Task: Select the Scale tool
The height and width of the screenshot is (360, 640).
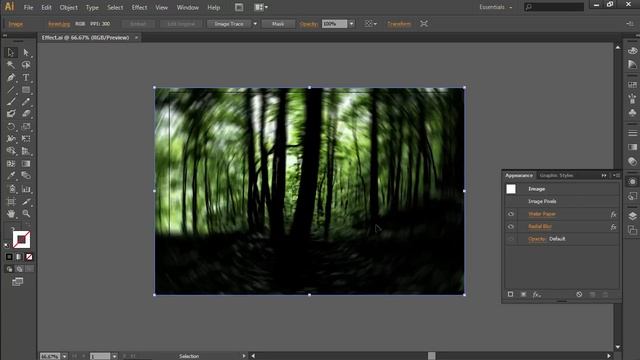Action: [26, 127]
